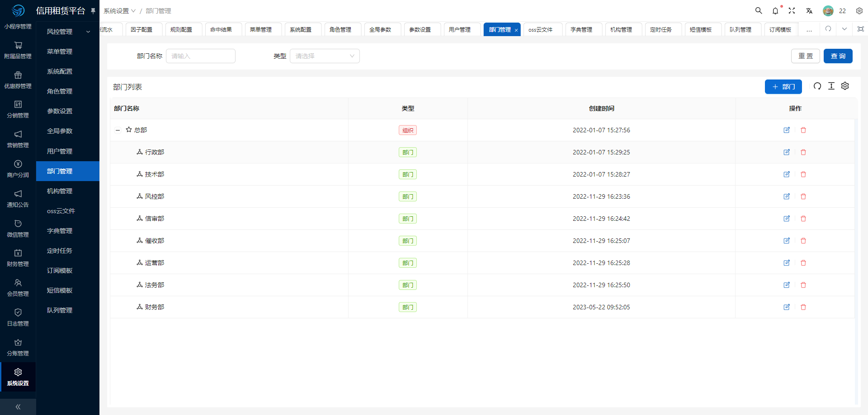Open 机构管理 in the side menu
The width and height of the screenshot is (868, 415).
click(60, 191)
